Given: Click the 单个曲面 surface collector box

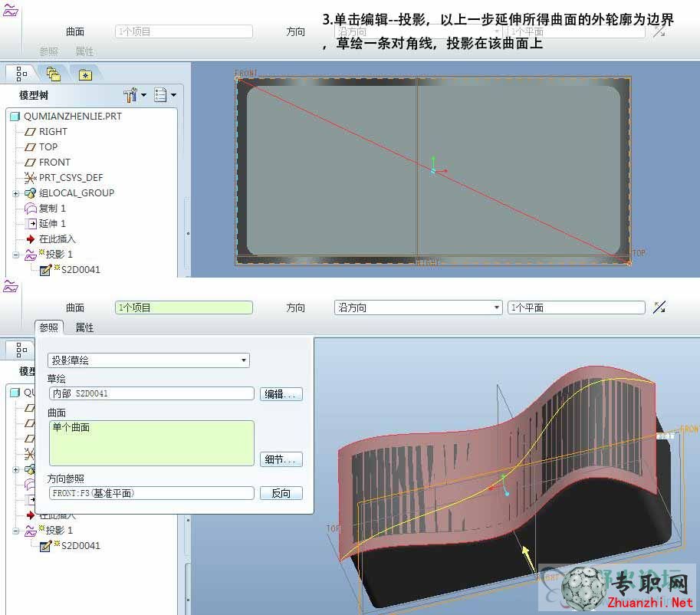Looking at the screenshot, I should click(152, 443).
